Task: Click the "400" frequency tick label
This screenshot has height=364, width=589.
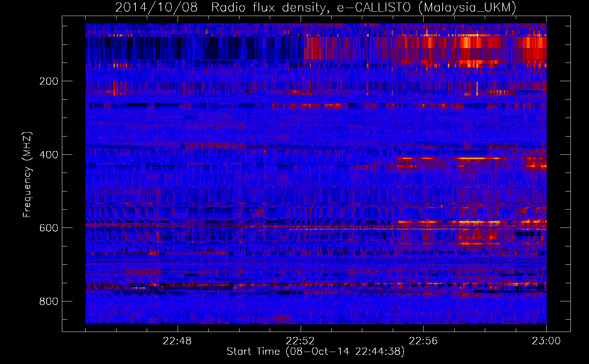Action: point(48,155)
